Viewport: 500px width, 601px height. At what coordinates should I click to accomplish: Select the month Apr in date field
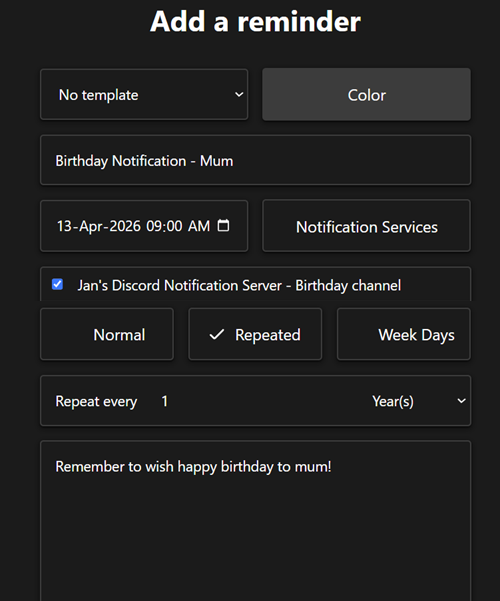[90, 226]
